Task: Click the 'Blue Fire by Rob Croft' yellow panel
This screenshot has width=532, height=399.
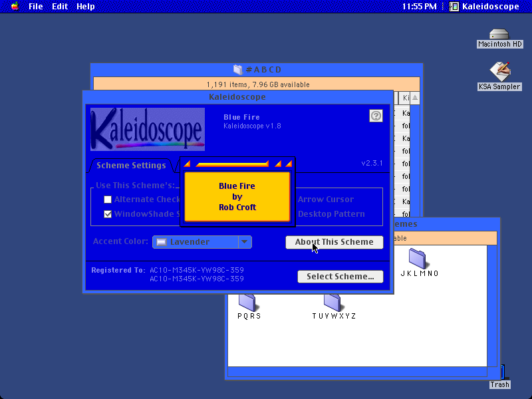Action: coord(237,197)
